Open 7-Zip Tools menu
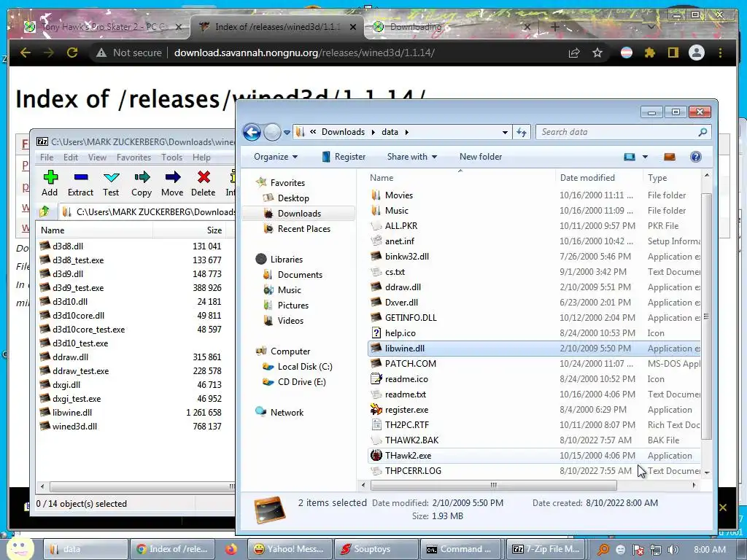 pyautogui.click(x=171, y=157)
